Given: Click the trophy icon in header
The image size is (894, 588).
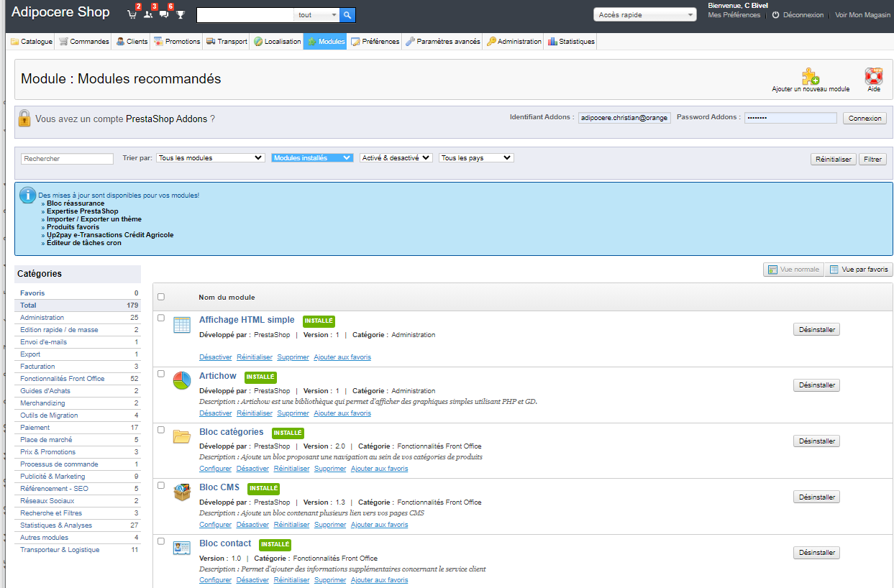Looking at the screenshot, I should coord(181,14).
